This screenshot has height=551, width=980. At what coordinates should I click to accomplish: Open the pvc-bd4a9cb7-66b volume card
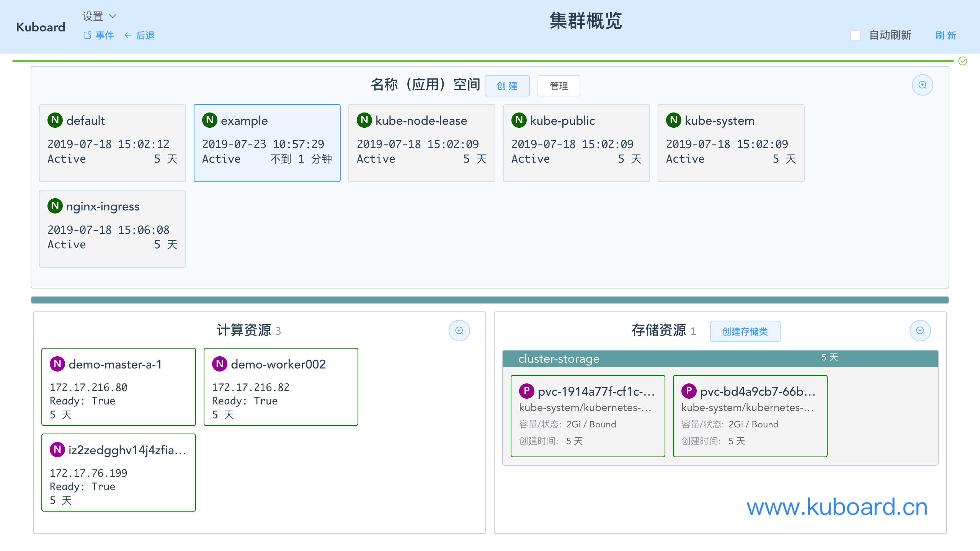(750, 416)
